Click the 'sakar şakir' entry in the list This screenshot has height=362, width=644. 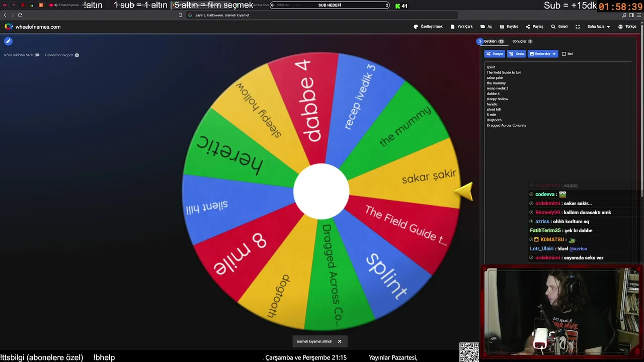coord(495,78)
